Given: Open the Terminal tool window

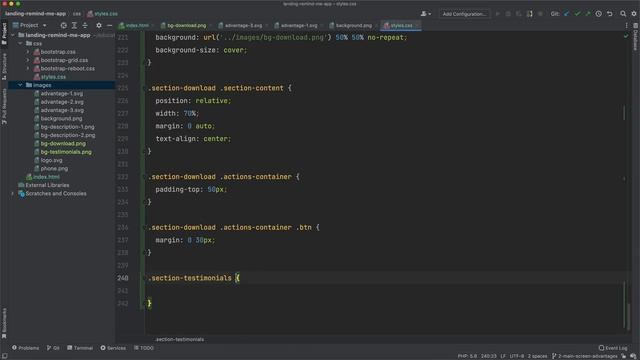Looking at the screenshot, I should click(x=80, y=348).
